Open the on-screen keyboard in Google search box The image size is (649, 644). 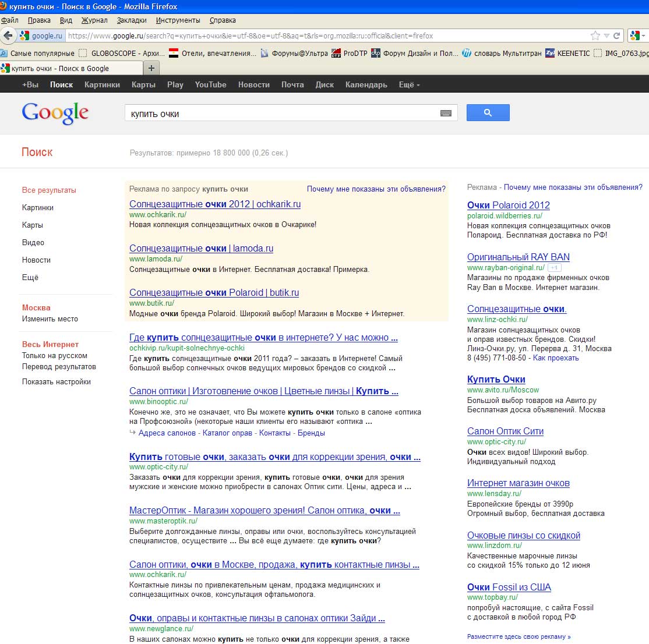(446, 114)
